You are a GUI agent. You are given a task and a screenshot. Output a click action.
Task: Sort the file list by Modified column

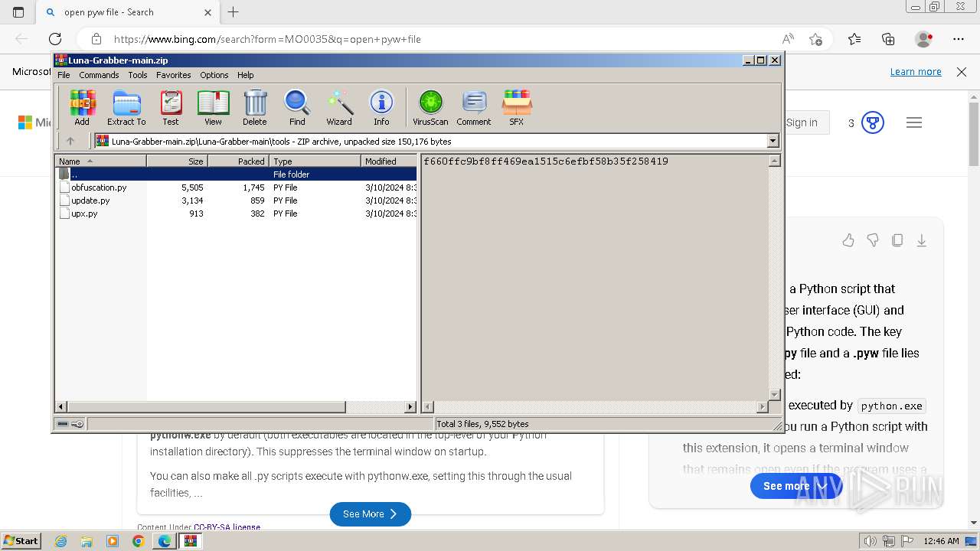(389, 161)
